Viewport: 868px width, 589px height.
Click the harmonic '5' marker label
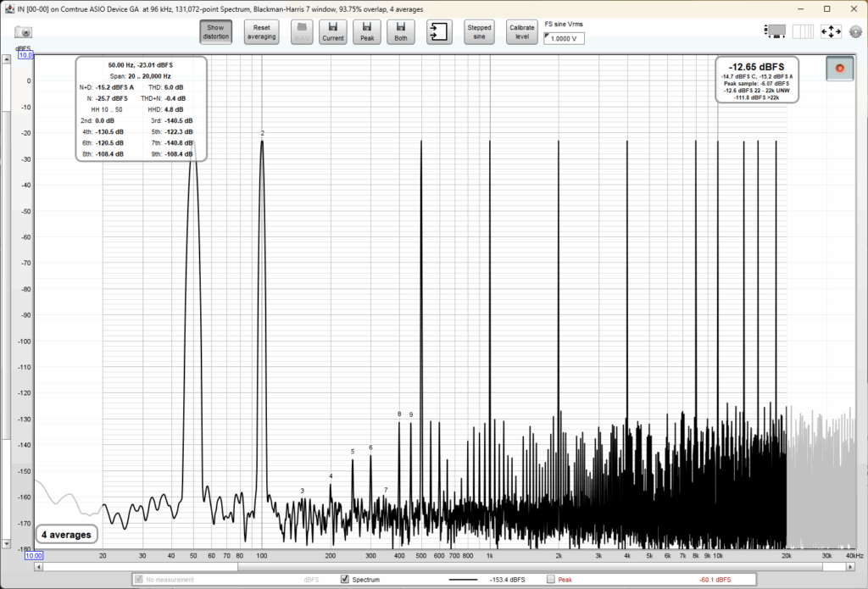(353, 452)
